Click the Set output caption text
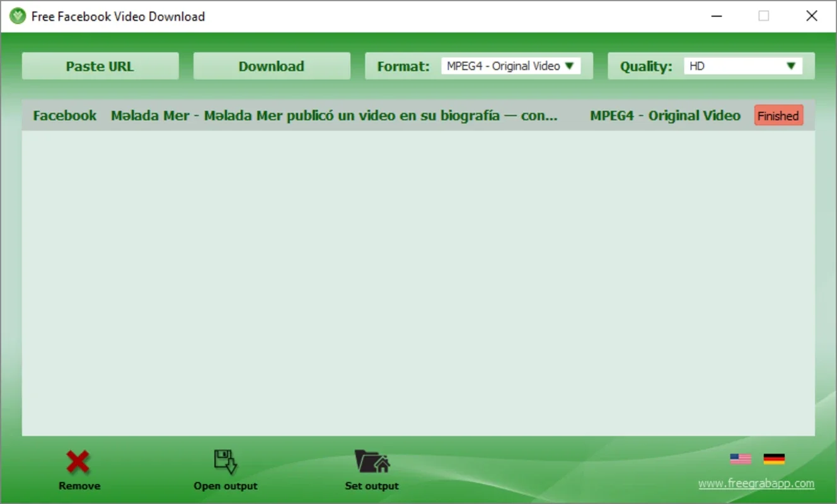Screen dimensions: 837x504 coord(372,486)
